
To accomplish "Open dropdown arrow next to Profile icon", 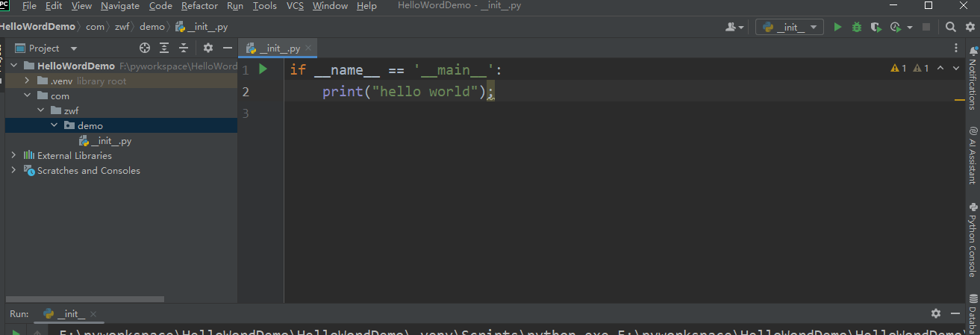I will coord(909,28).
